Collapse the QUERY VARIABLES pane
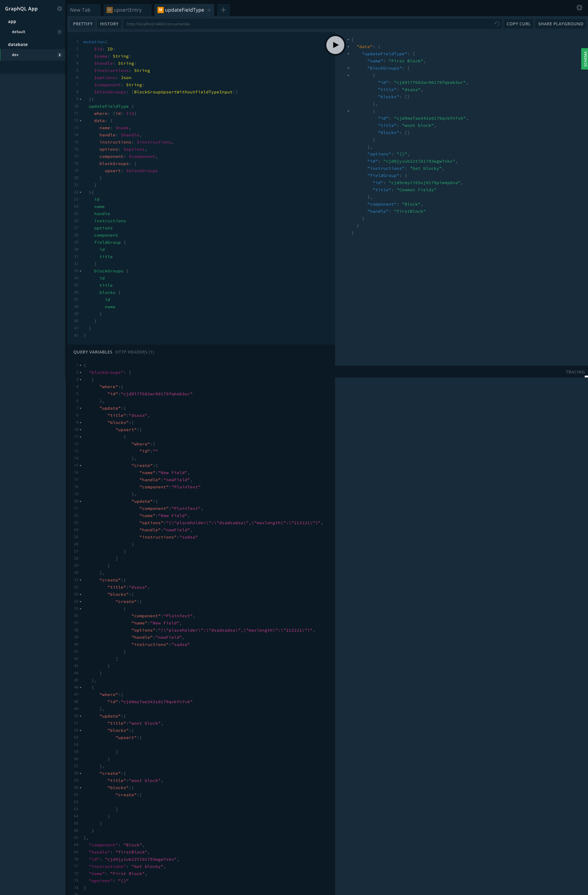588x895 pixels. [92, 352]
